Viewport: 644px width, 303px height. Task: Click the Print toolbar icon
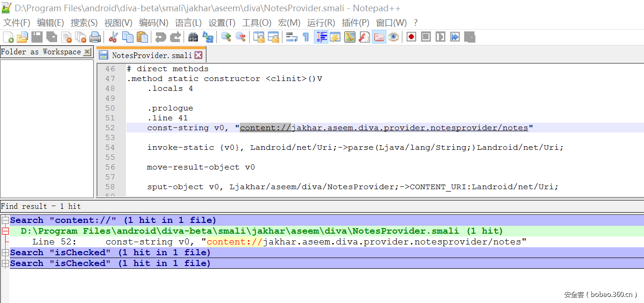[x=95, y=37]
